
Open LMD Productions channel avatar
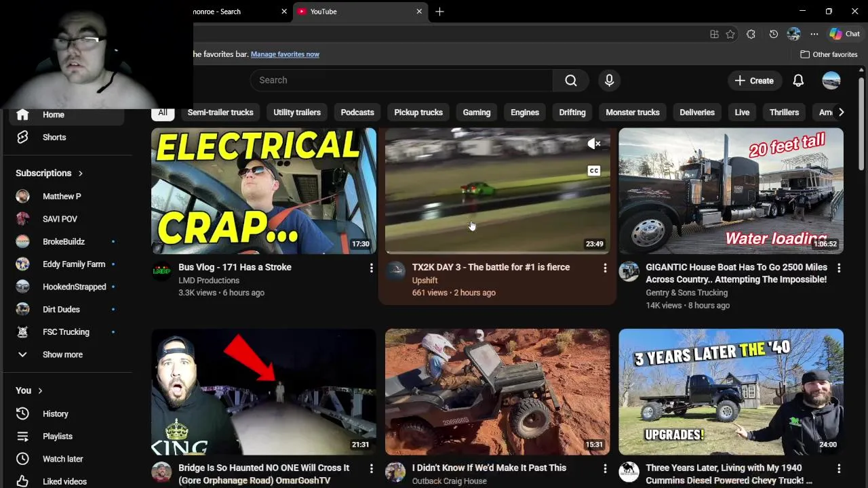tap(161, 271)
